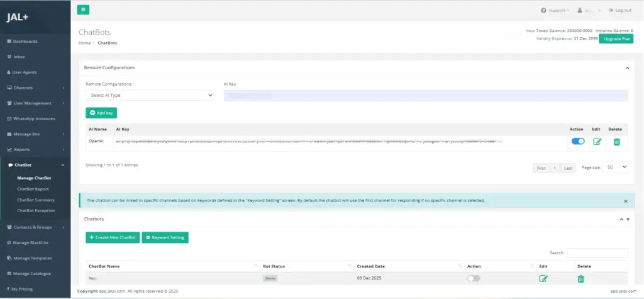Screen dimensions: 644x299
Task: Sort by the Action column in Chatbots table
Action: (500, 266)
